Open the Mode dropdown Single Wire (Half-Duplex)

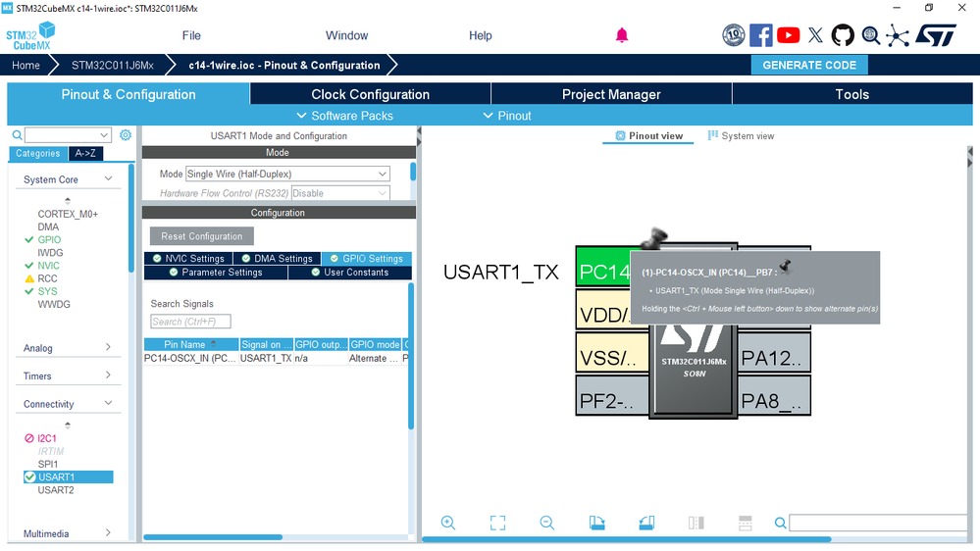point(287,174)
